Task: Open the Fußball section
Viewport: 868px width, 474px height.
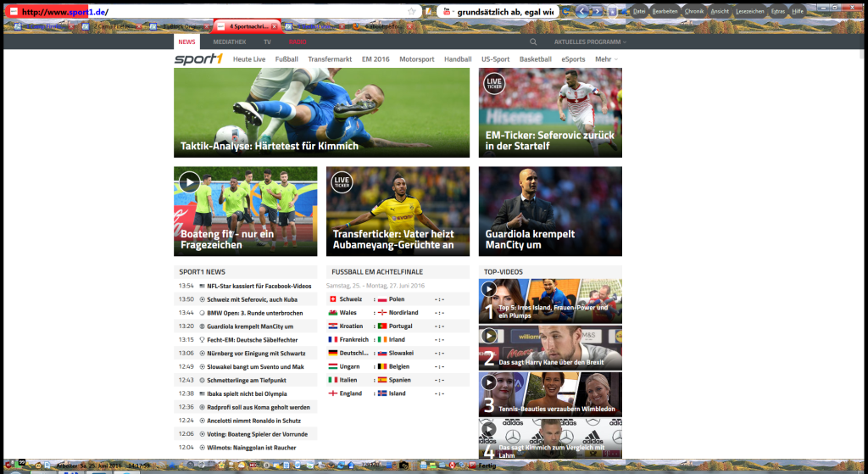Action: pyautogui.click(x=287, y=59)
